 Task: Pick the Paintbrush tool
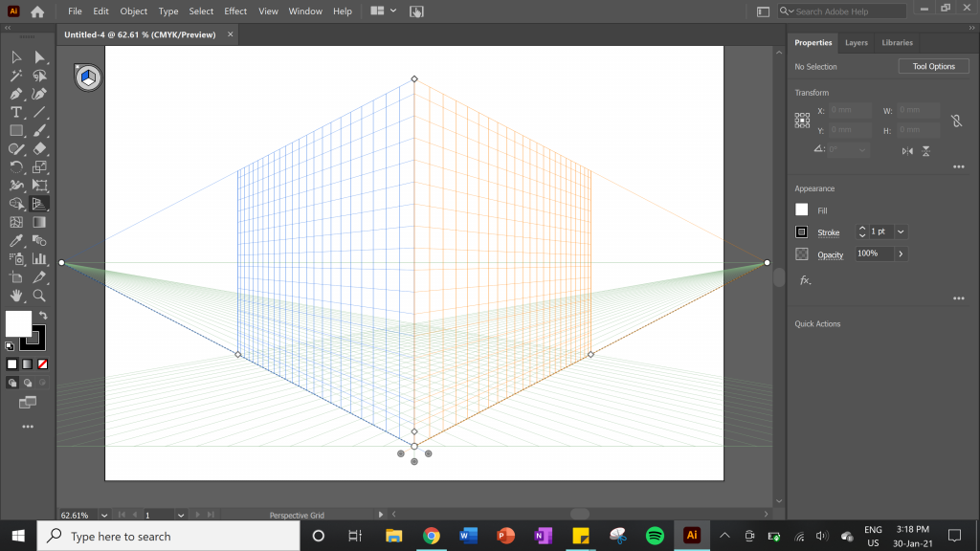[x=39, y=130]
